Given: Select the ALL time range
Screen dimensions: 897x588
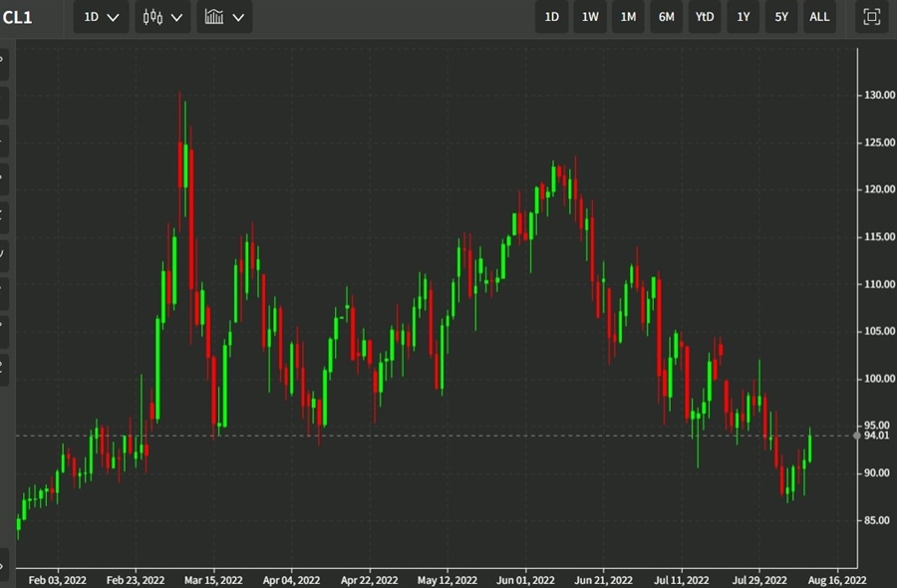Looking at the screenshot, I should click(819, 17).
